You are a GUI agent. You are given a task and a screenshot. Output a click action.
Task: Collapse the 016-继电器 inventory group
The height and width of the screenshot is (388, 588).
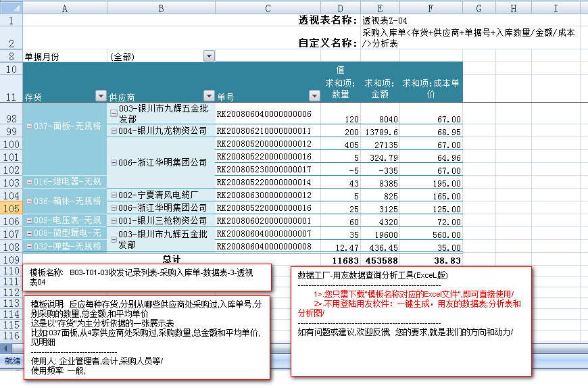pos(28,182)
